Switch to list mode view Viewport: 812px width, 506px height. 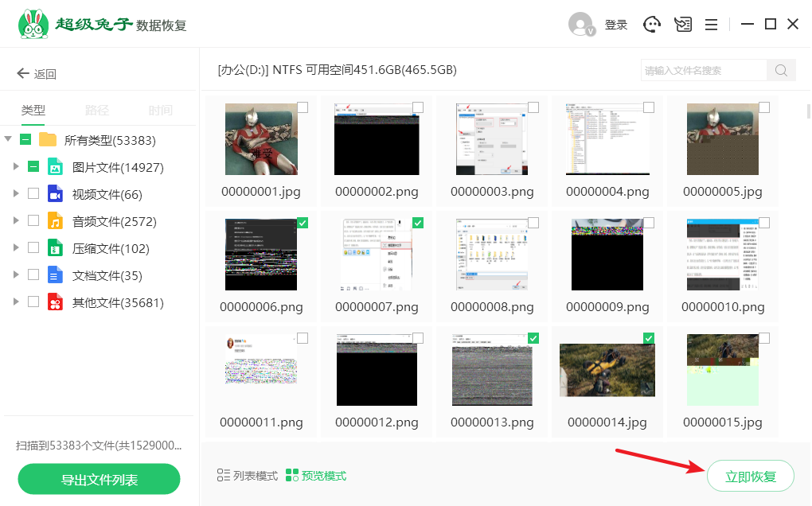tap(248, 476)
